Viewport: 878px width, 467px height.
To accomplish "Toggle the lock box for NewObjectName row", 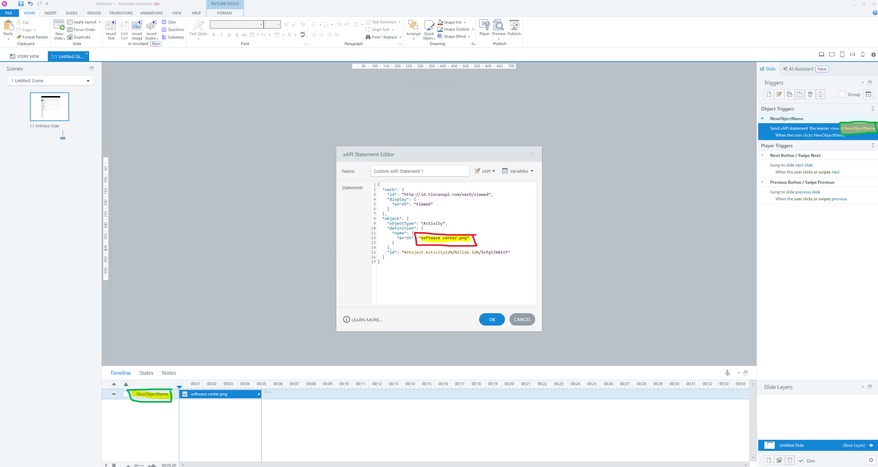I will pyautogui.click(x=125, y=394).
